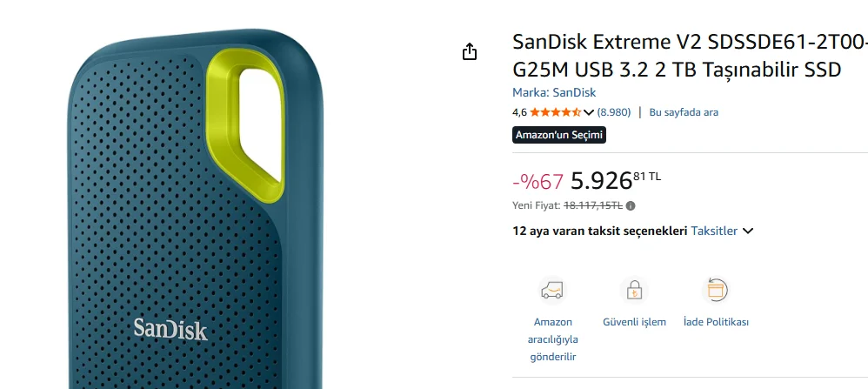The height and width of the screenshot is (389, 868).
Task: Open the İade Politikası text link
Action: pos(716,322)
